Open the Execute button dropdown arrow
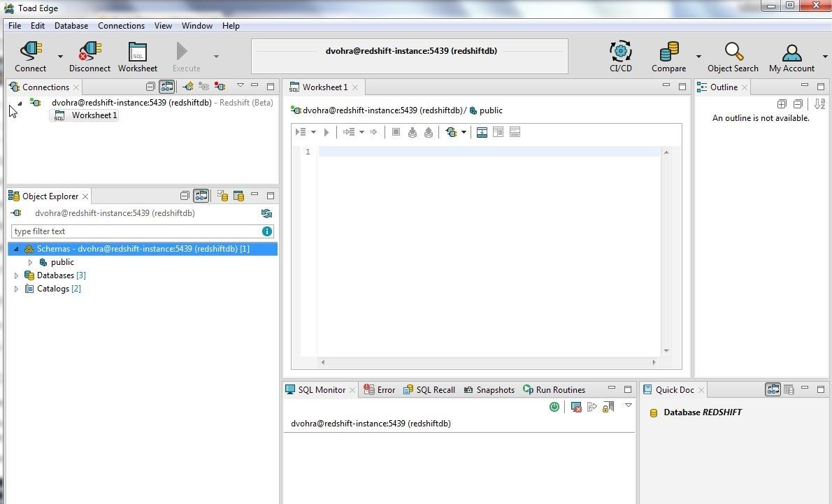This screenshot has width=832, height=504. [216, 56]
